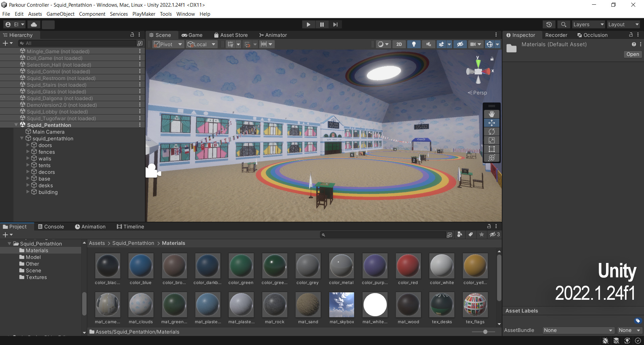This screenshot has height=345, width=644.
Task: Toggle hidden objects scene visibility
Action: (460, 44)
